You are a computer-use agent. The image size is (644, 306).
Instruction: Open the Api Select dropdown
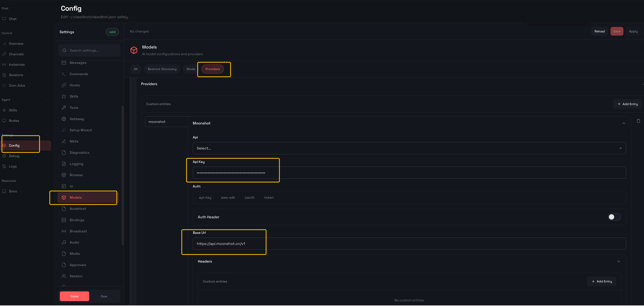pyautogui.click(x=409, y=148)
